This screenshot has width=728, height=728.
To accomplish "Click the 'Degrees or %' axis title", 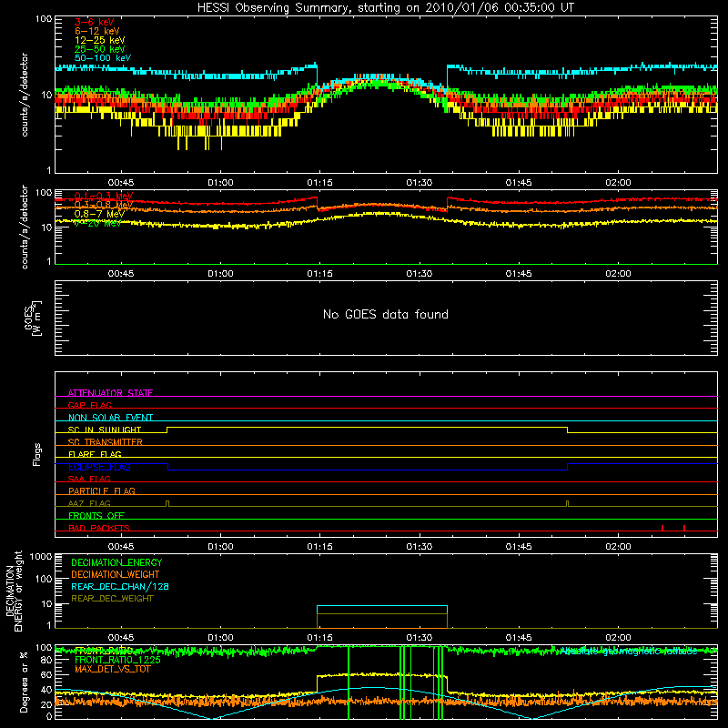I will point(24,682).
